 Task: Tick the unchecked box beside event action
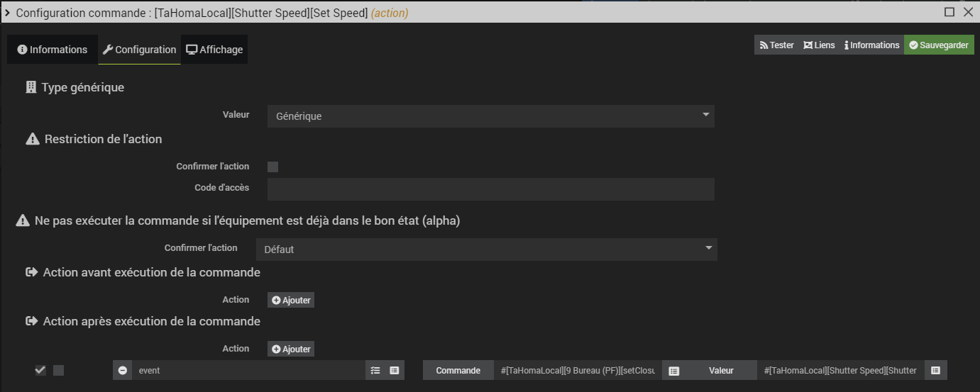pyautogui.click(x=59, y=370)
